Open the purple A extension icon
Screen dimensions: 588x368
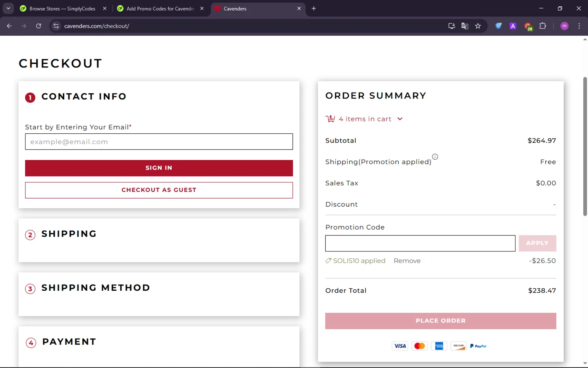tap(513, 26)
